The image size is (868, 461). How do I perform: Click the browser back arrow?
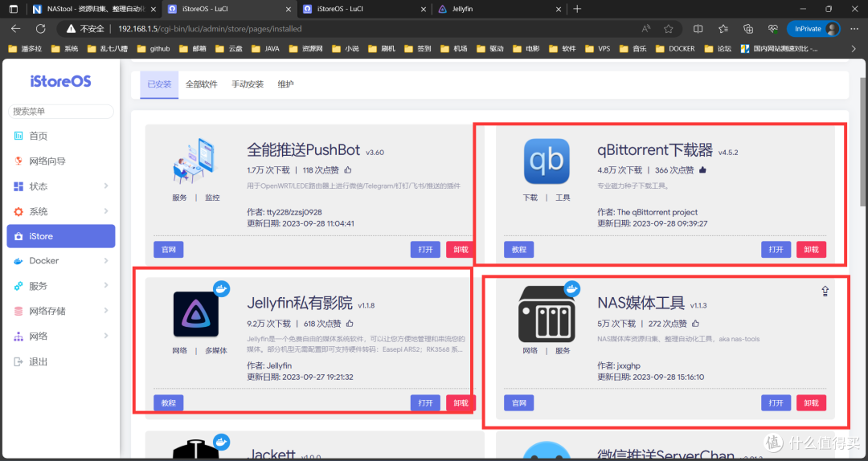[15, 29]
